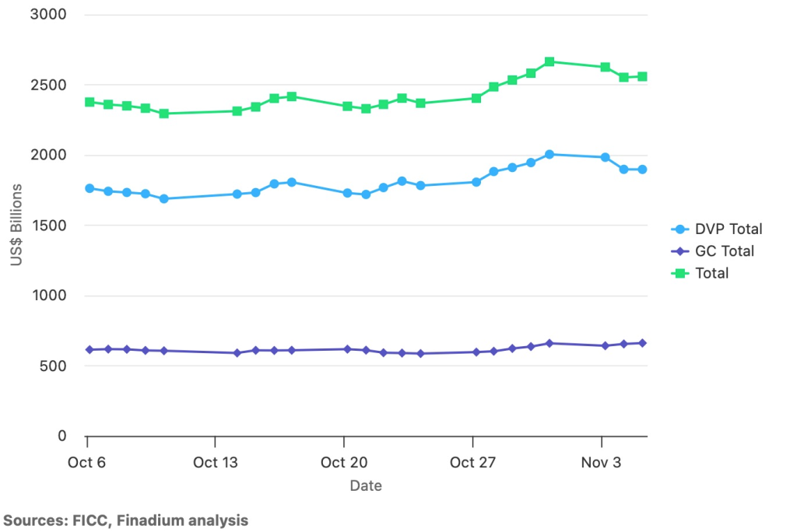This screenshot has width=797, height=532.
Task: Click the peak blue DVP Total data point
Action: tap(549, 154)
